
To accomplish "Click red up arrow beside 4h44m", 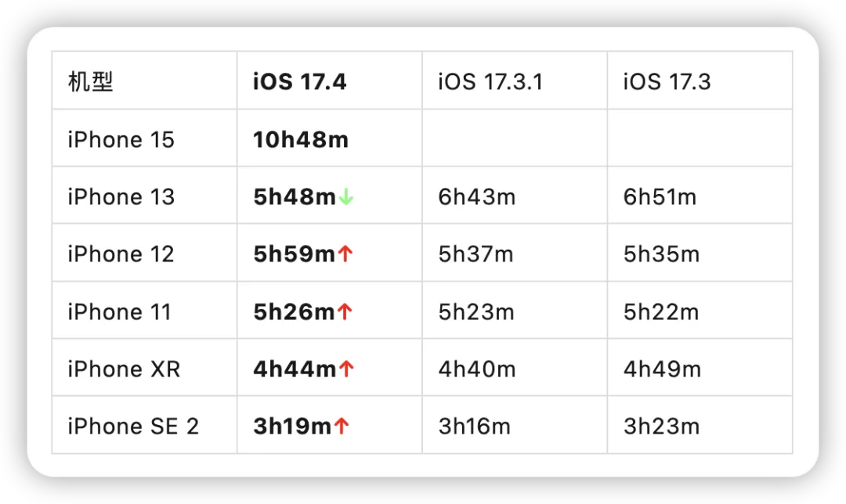I will click(x=345, y=369).
